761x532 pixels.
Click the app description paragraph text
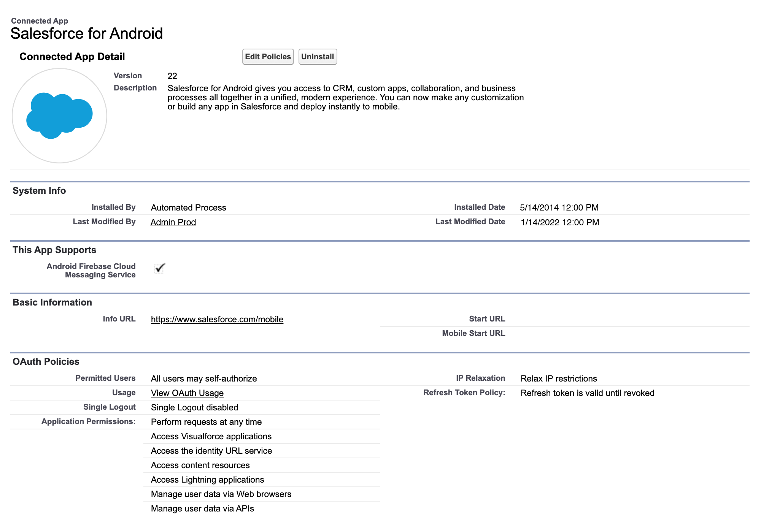click(x=345, y=98)
